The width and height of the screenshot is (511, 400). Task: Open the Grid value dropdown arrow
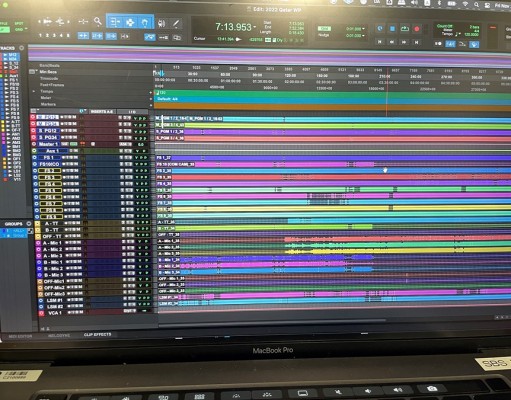[x=363, y=29]
